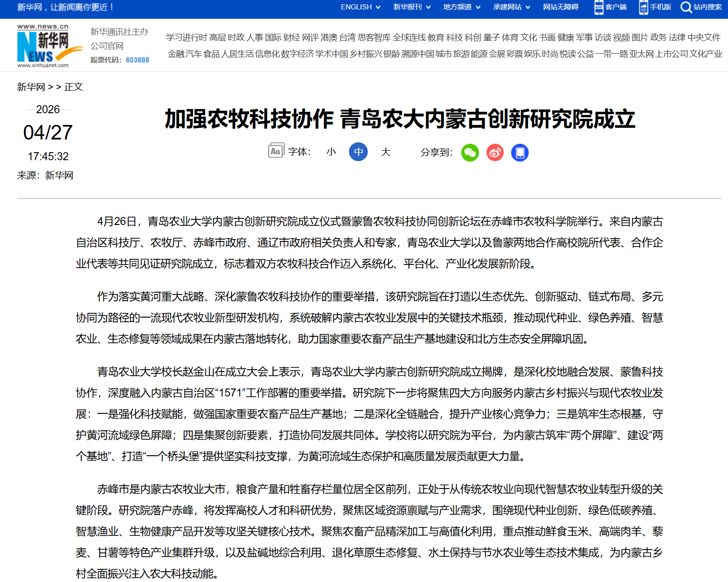
Task: Click 网站无障碍 accessibility link
Action: pyautogui.click(x=561, y=7)
